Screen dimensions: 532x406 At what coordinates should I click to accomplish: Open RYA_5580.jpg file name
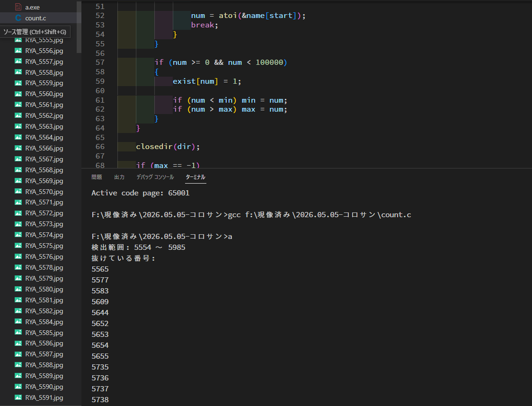coord(44,289)
